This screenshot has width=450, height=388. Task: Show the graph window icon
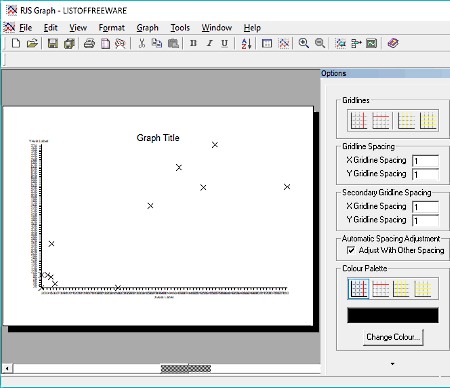(x=284, y=43)
